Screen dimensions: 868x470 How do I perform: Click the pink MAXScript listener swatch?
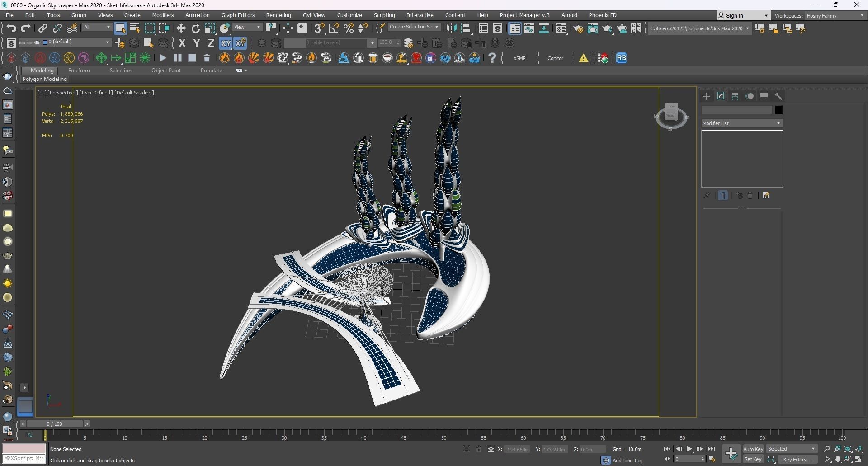24,449
